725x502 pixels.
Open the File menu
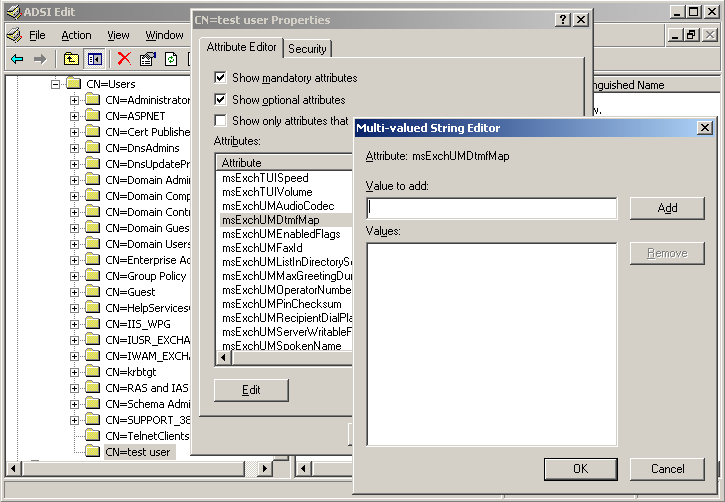tap(37, 35)
